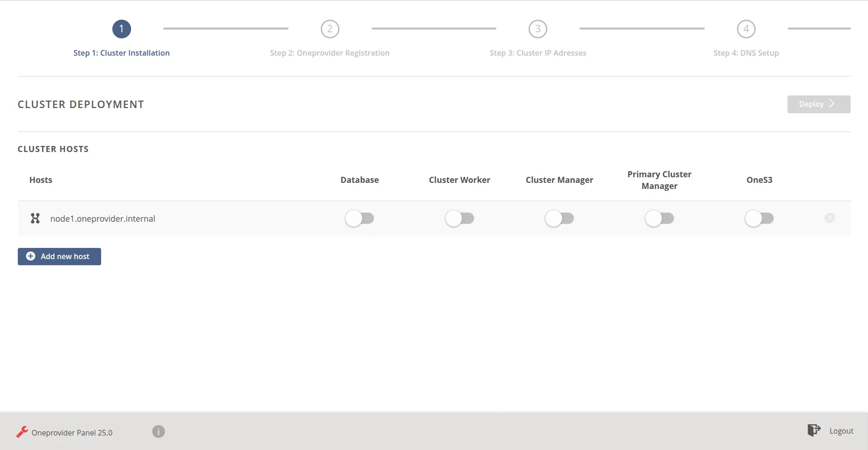This screenshot has width=868, height=450.
Task: Click the Deploy button
Action: click(818, 104)
